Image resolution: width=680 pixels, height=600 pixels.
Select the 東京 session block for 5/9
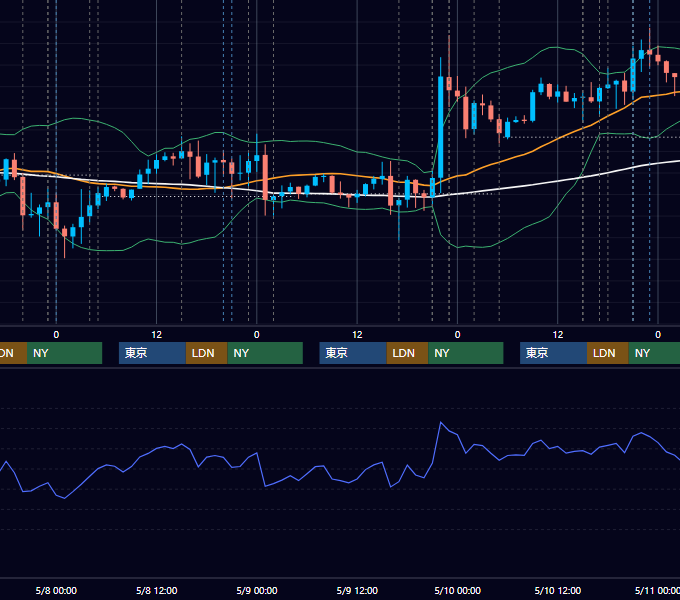point(353,353)
